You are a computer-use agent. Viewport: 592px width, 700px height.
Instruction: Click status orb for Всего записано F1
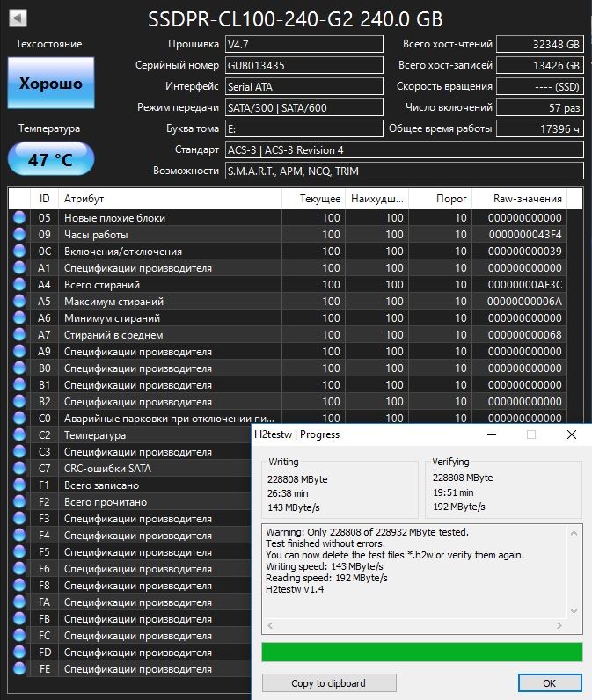(x=19, y=485)
